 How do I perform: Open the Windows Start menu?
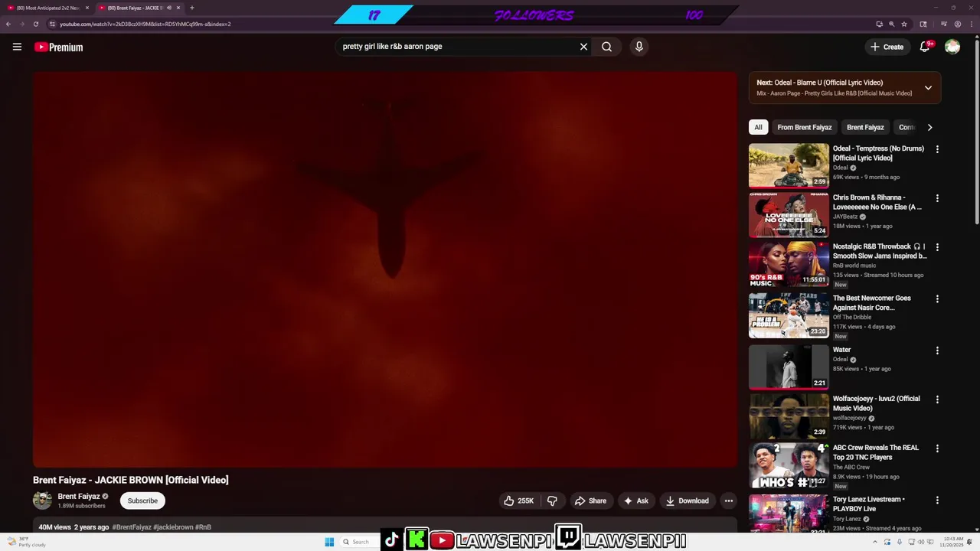(x=329, y=542)
